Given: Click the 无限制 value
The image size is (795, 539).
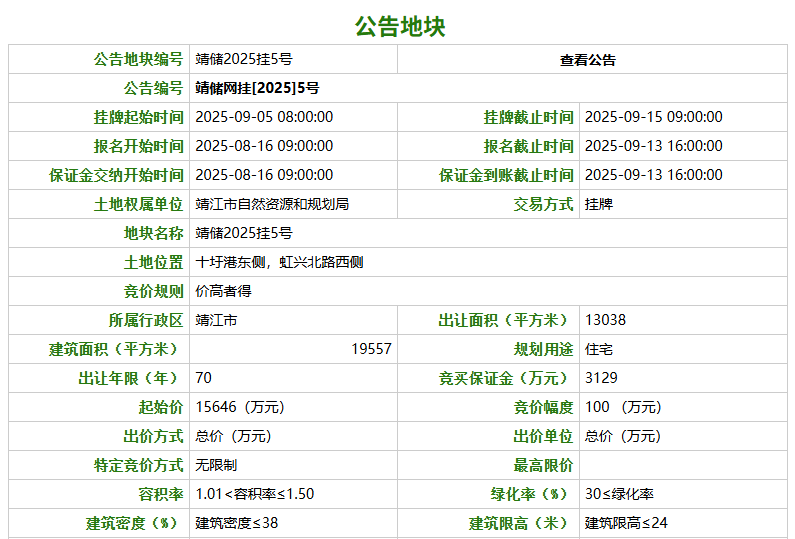Looking at the screenshot, I should pyautogui.click(x=216, y=465).
